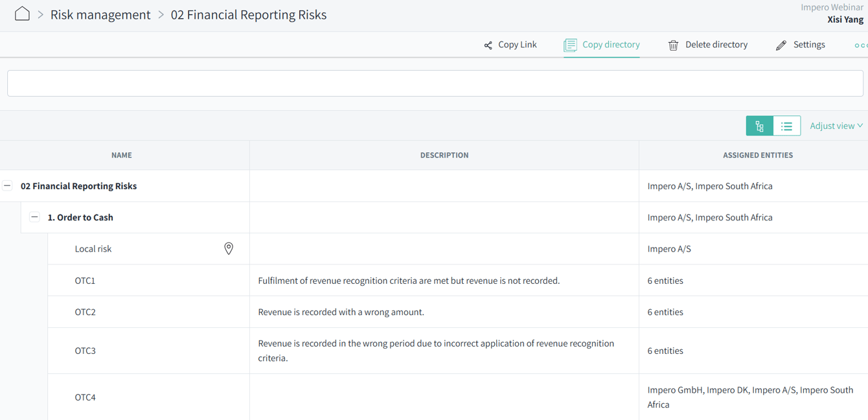Click the wide search input field
The width and height of the screenshot is (868, 420).
435,83
